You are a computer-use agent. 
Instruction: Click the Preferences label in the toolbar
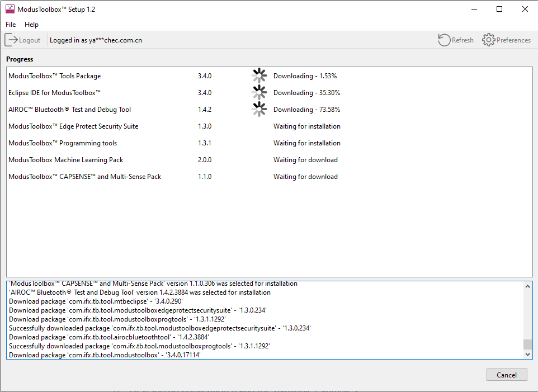point(513,40)
